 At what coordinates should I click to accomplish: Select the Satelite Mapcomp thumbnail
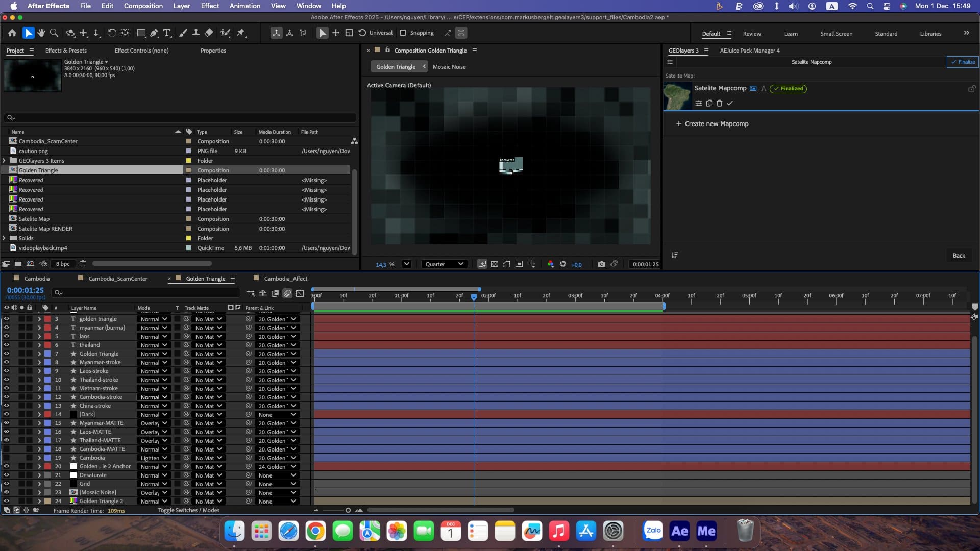677,96
